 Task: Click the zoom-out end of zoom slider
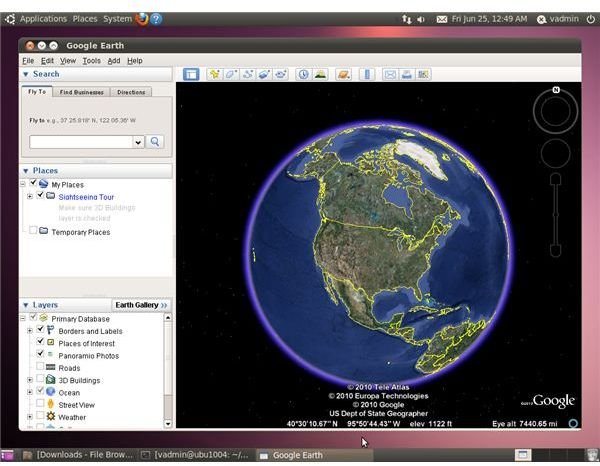click(556, 250)
